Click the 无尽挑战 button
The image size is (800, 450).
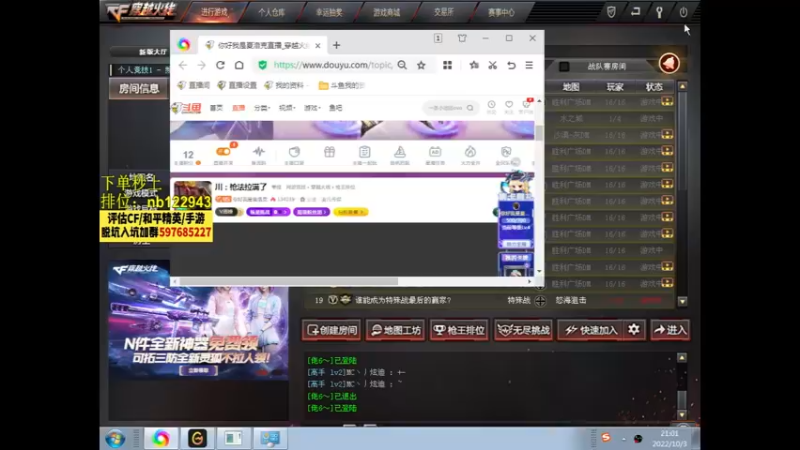click(x=523, y=330)
